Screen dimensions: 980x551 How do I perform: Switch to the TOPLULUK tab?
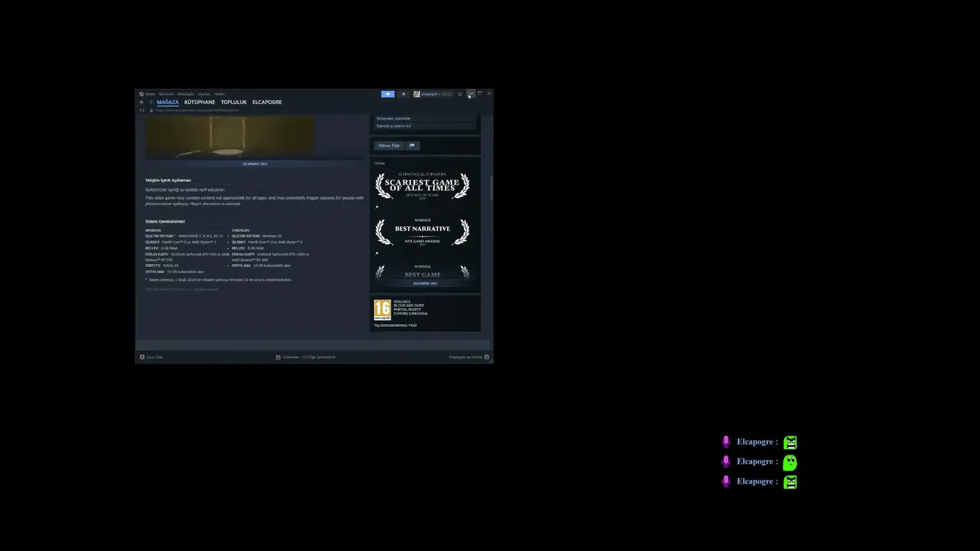point(234,102)
